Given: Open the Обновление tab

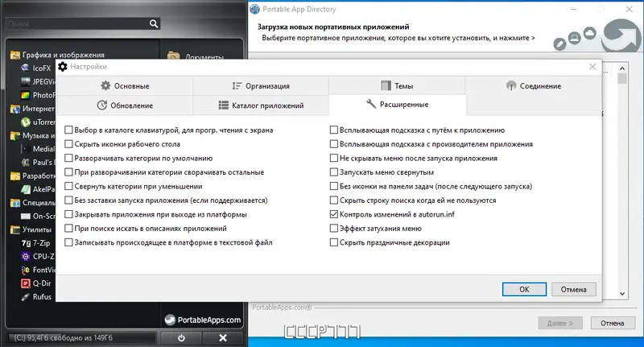Looking at the screenshot, I should coord(125,105).
